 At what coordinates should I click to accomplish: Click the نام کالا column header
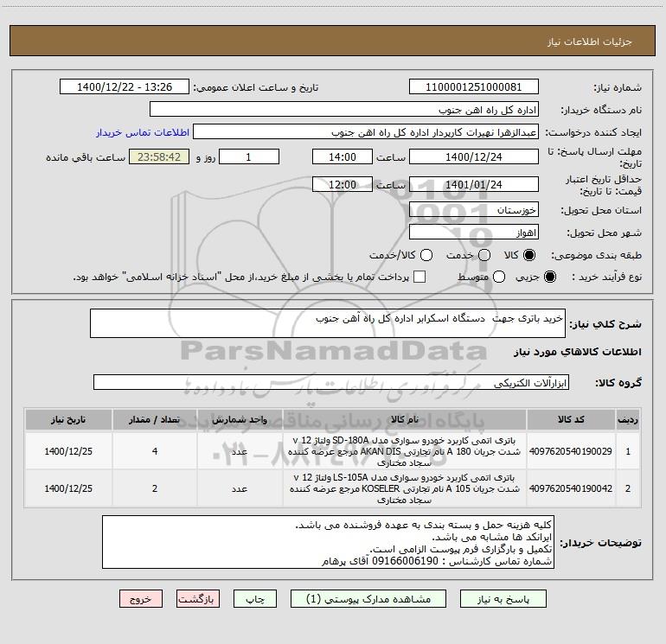coord(405,420)
